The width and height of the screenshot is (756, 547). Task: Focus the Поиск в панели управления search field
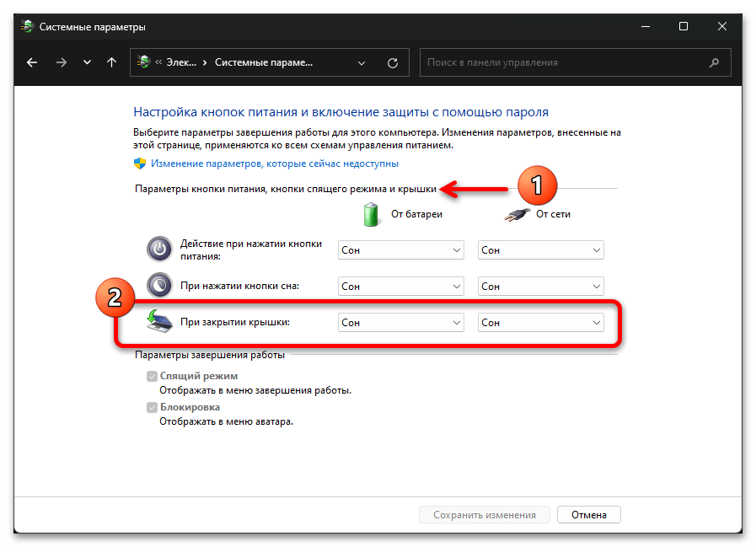(x=575, y=62)
